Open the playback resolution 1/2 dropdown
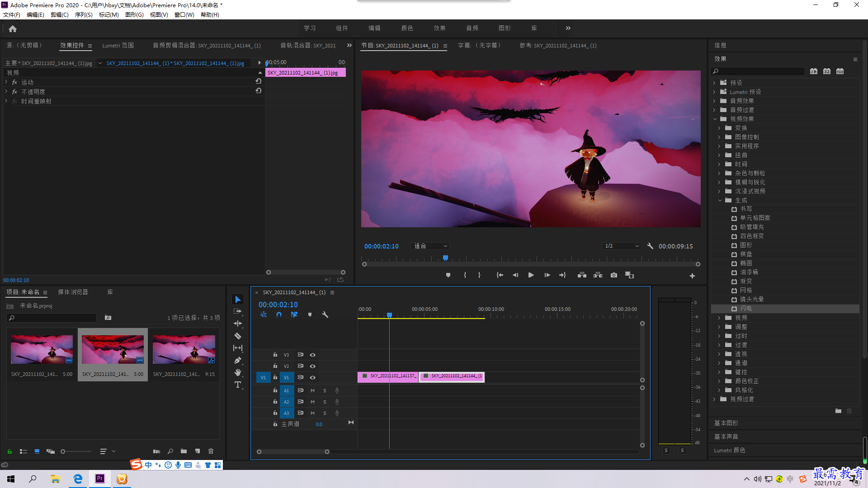Image resolution: width=868 pixels, height=488 pixels. point(622,246)
